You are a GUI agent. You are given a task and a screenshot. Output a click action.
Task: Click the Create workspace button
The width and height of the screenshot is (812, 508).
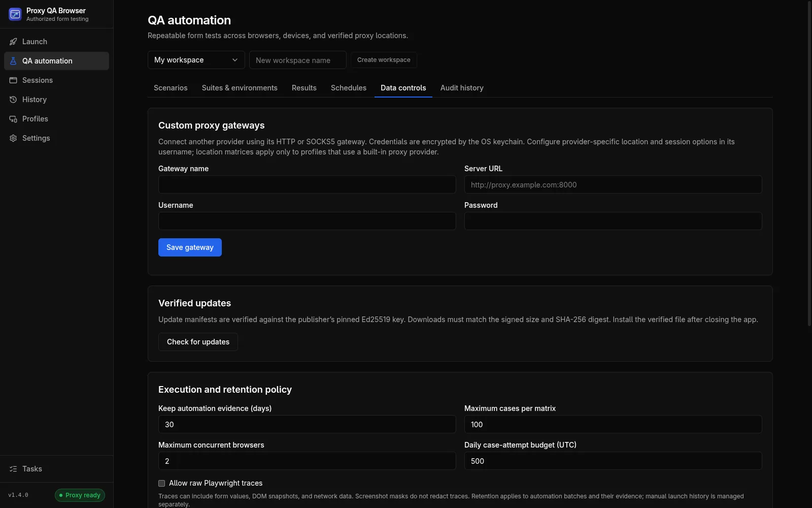point(384,60)
